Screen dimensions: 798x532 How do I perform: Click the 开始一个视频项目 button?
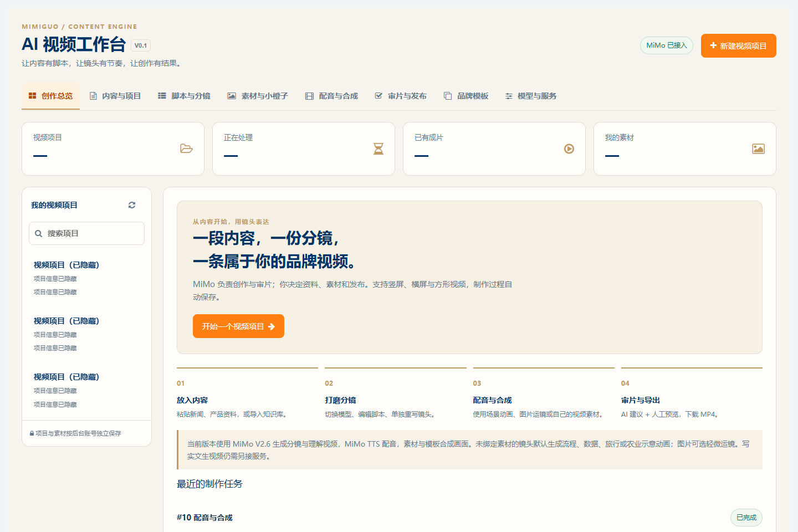point(238,326)
